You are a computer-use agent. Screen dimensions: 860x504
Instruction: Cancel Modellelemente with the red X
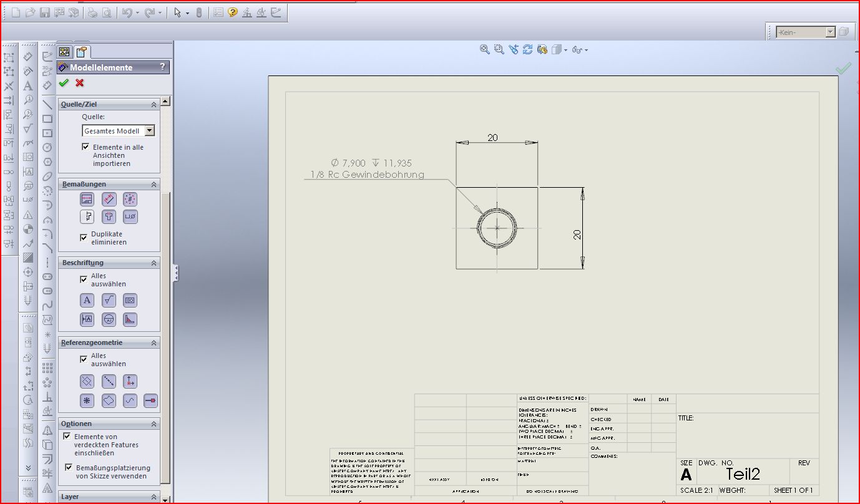click(79, 83)
